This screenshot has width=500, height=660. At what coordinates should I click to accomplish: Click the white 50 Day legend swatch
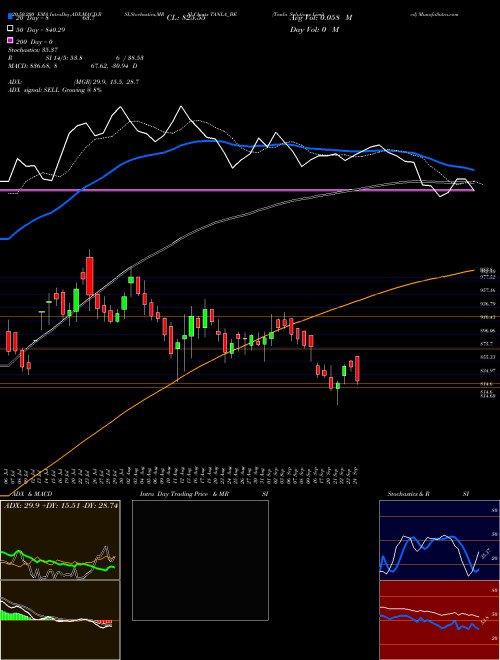click(11, 29)
